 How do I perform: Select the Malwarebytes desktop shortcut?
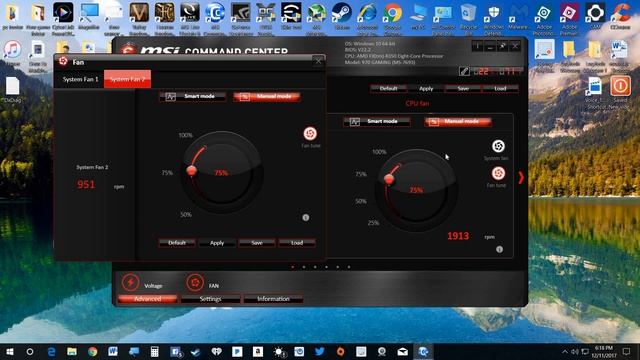(518, 16)
